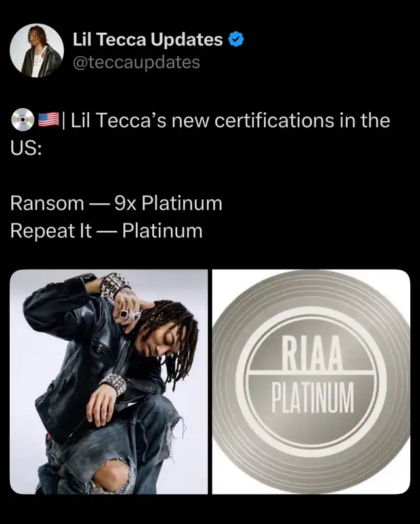Click the CD disc emoji
This screenshot has height=524, width=420.
click(x=23, y=119)
